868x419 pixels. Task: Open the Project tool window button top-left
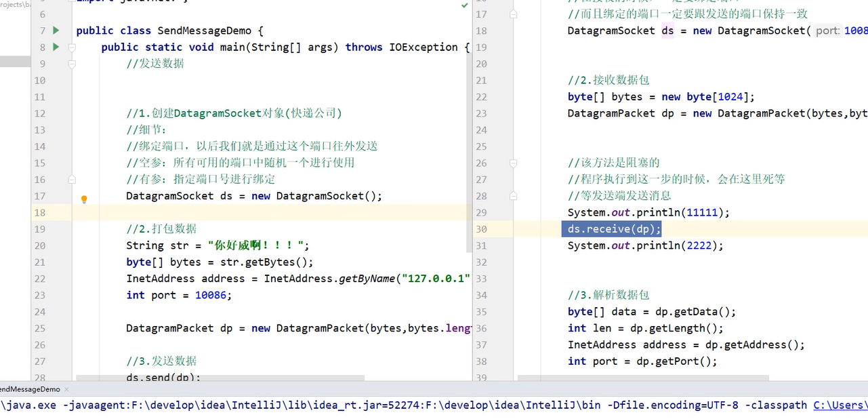point(14,3)
